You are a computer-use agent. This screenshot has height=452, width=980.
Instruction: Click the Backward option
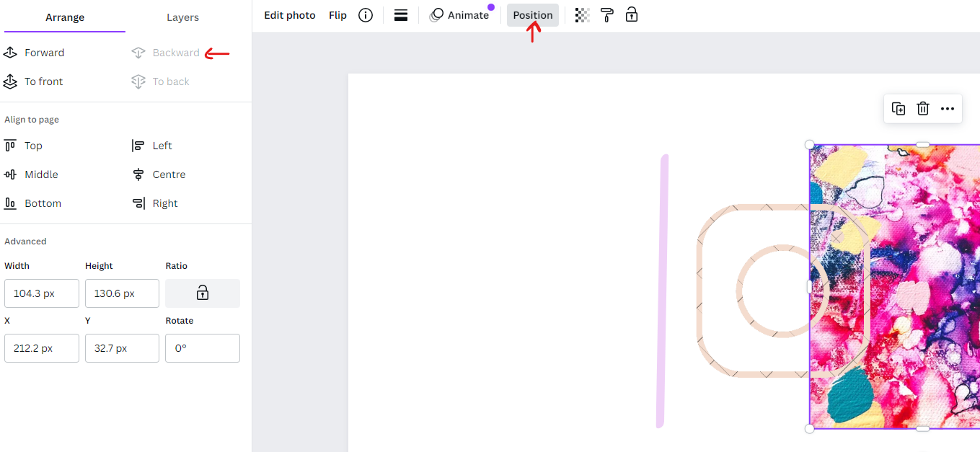(x=166, y=53)
